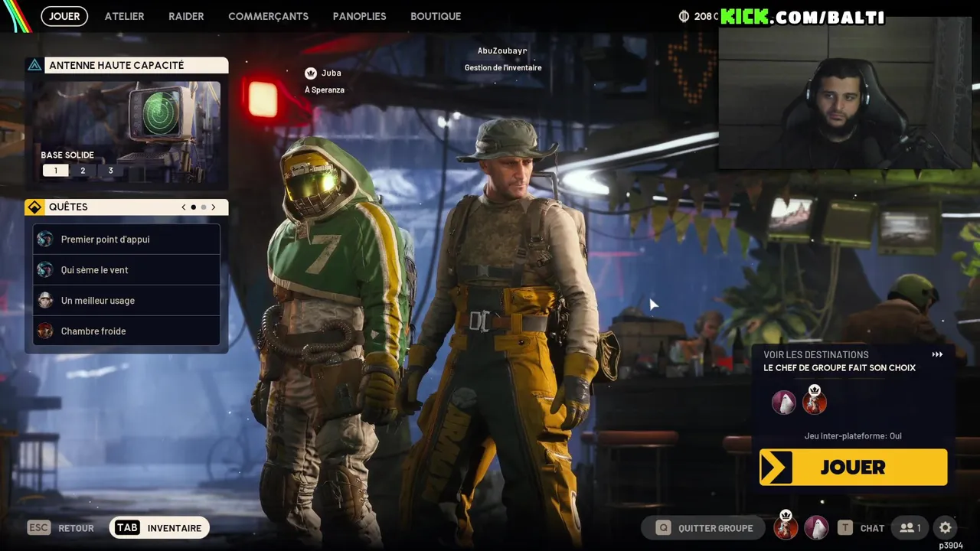Click avatar icon of Chambre froide

(45, 331)
